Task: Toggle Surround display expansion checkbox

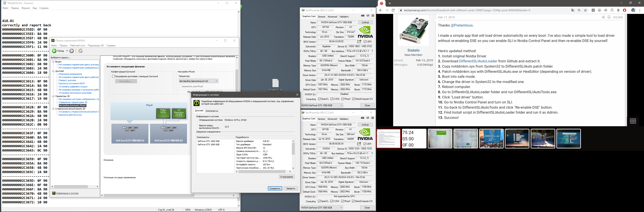Action: [x=113, y=76]
